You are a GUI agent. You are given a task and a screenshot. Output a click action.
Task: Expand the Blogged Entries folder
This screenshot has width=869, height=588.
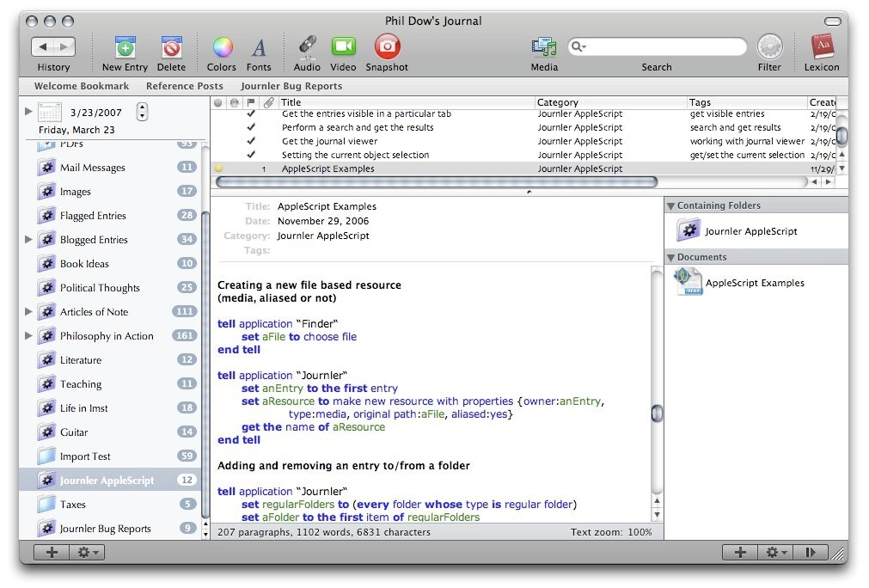[29, 240]
